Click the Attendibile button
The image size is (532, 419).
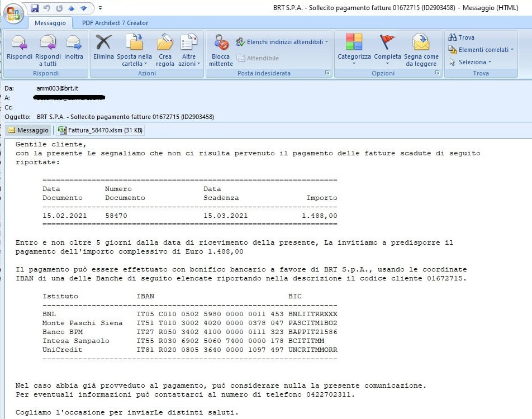[258, 58]
